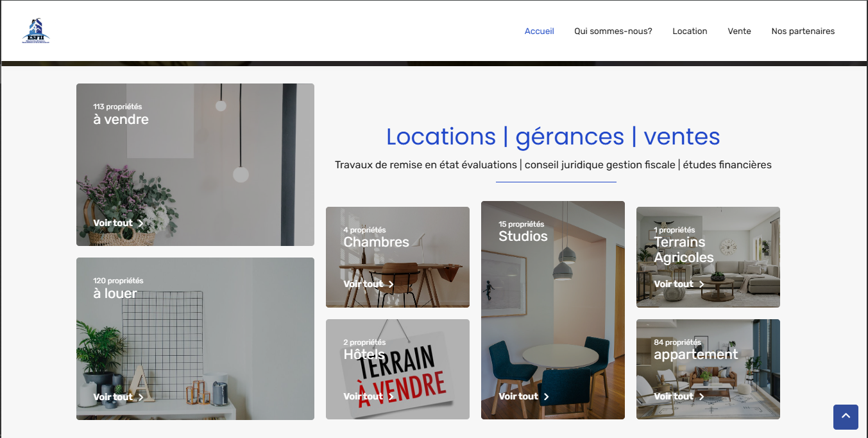Click the 'TERRAIN À VENDRE' sign image

click(x=398, y=369)
